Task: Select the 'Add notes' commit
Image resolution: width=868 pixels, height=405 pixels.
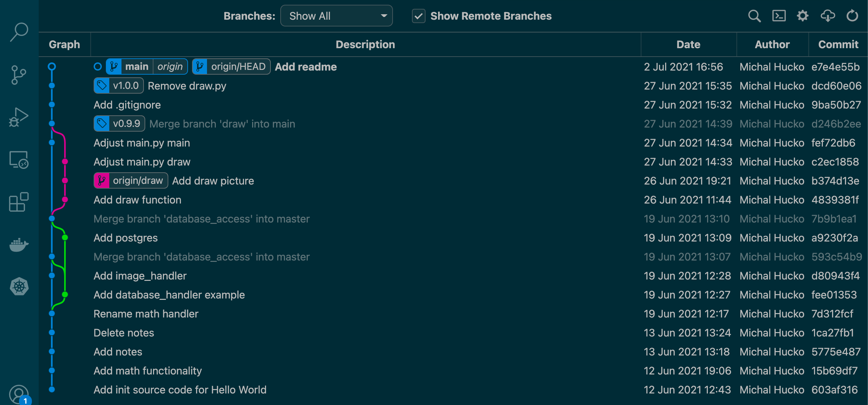Action: [118, 352]
